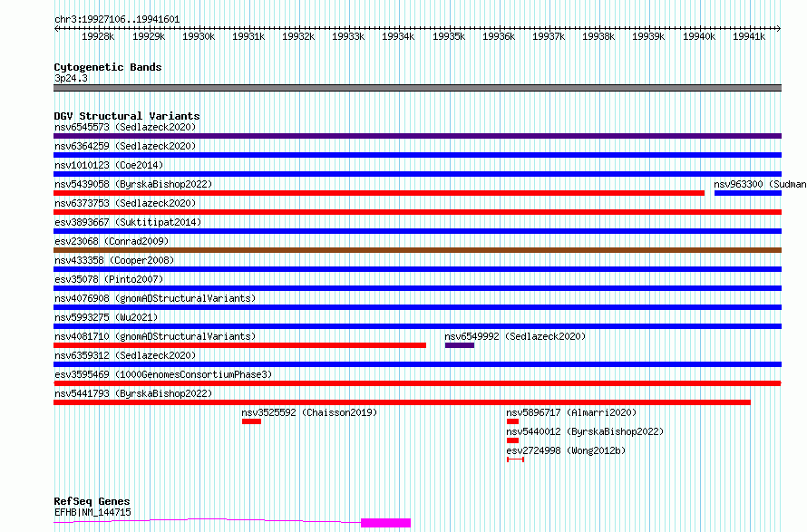Click the esv35078 (Pinto2007) blue bar
The height and width of the screenshot is (532, 807).
click(x=417, y=288)
